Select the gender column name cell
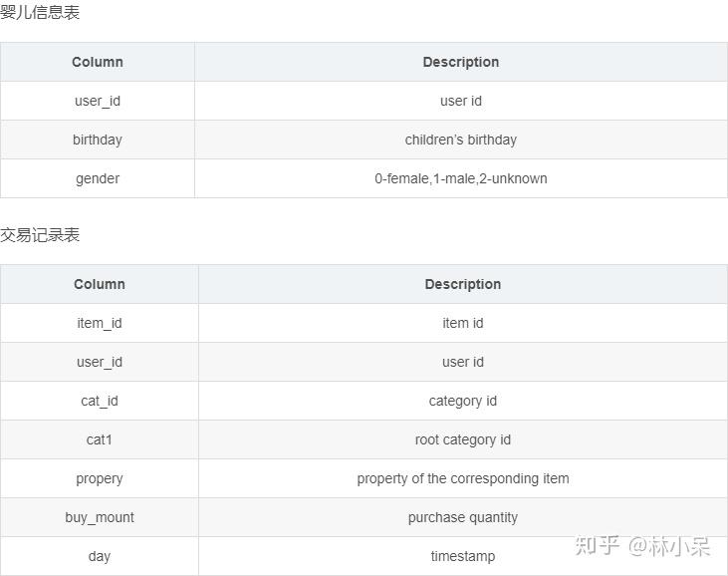 (x=98, y=178)
